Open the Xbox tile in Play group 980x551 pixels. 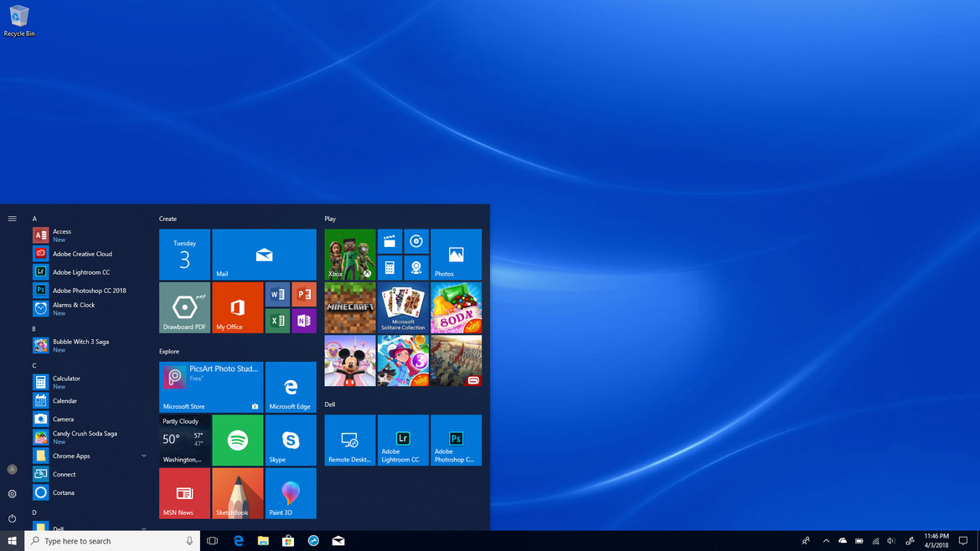coord(350,255)
